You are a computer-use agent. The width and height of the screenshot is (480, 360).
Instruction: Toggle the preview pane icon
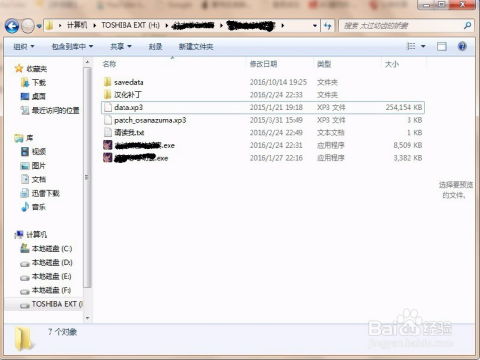442,46
